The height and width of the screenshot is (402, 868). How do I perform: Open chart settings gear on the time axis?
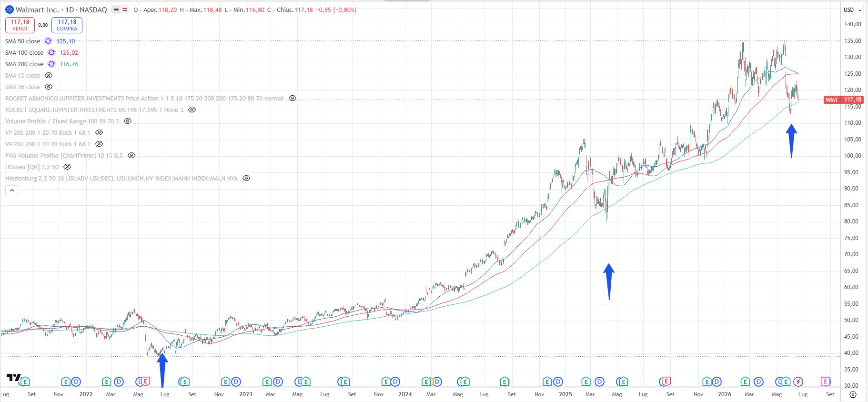(x=853, y=394)
